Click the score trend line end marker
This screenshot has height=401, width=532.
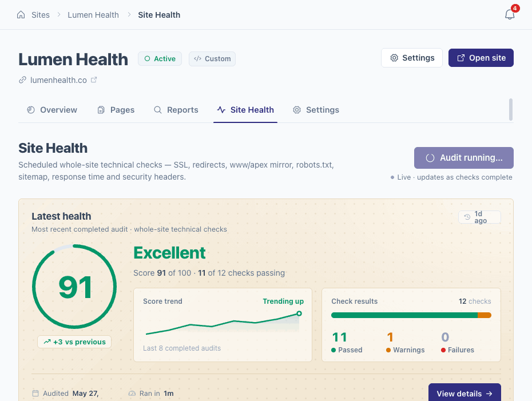pos(299,313)
